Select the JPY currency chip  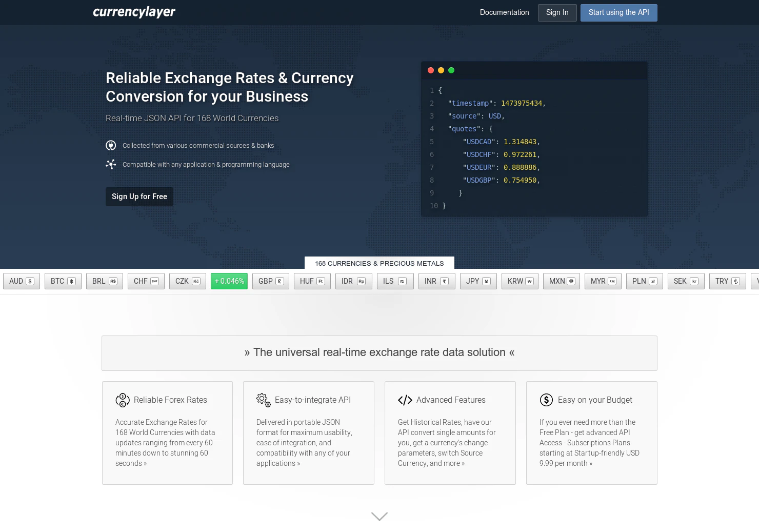[x=478, y=281]
